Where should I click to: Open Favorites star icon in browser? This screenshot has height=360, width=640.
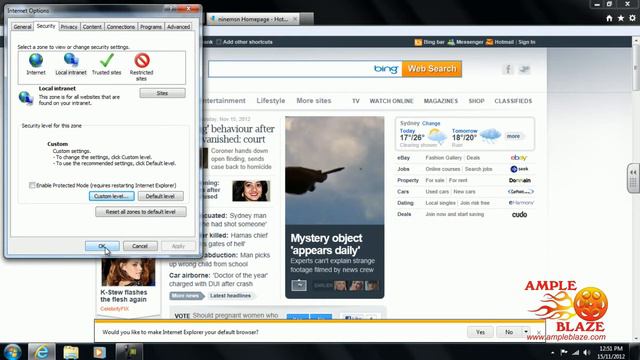click(621, 18)
